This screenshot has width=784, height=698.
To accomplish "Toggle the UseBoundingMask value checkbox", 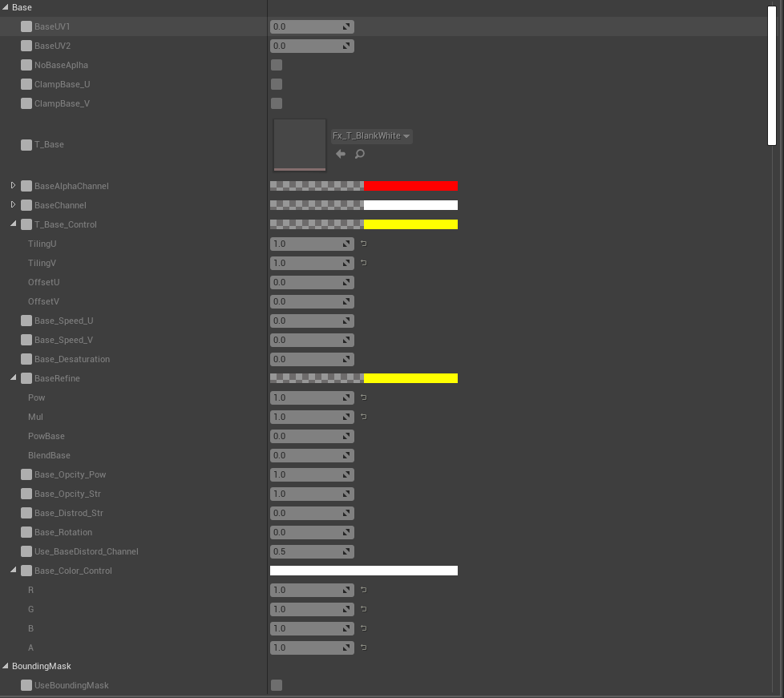I will point(277,685).
